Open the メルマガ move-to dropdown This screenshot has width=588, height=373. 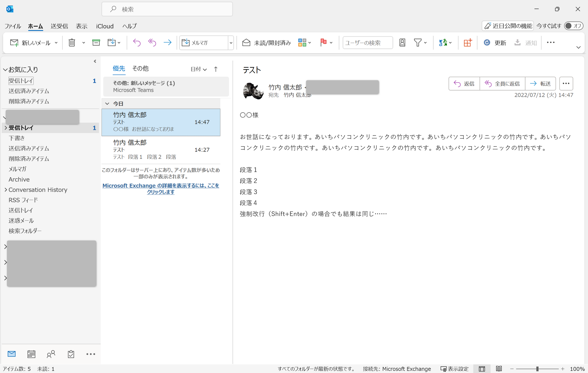[x=231, y=43]
